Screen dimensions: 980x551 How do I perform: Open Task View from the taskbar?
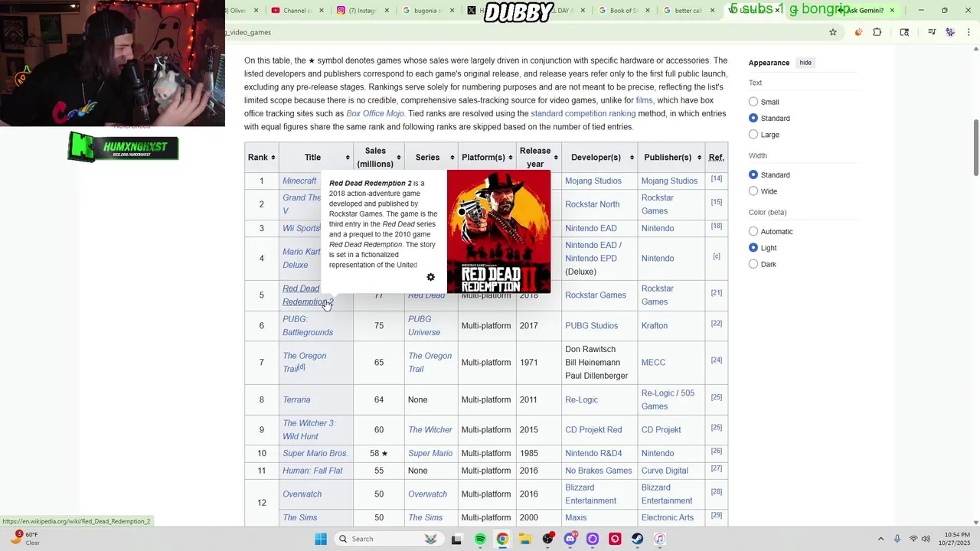[456, 539]
